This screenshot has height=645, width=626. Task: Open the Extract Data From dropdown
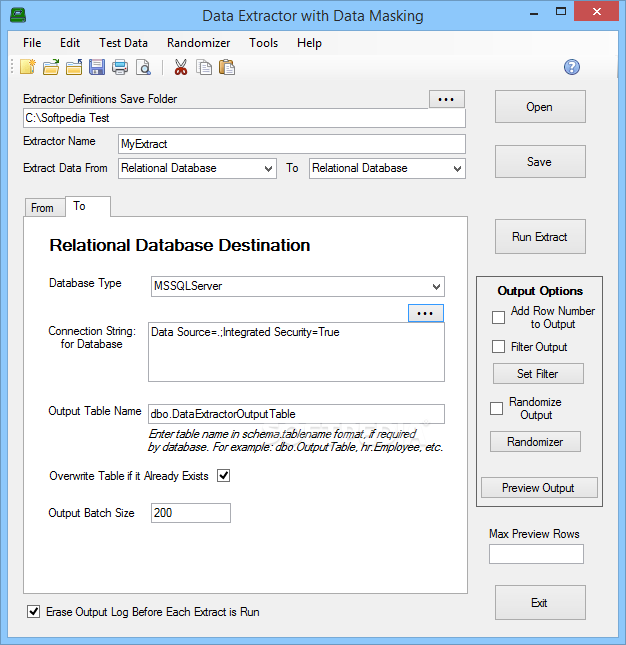point(197,168)
